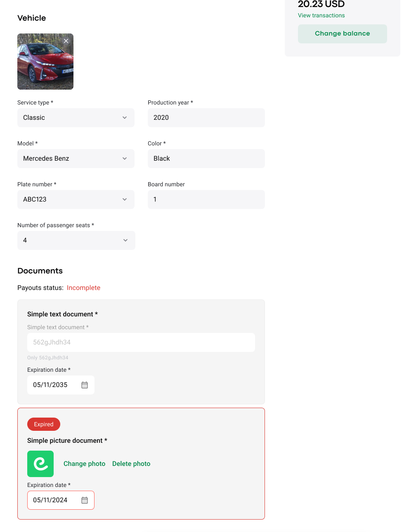Click the Delete photo link
This screenshot has width=416, height=532.
[131, 464]
